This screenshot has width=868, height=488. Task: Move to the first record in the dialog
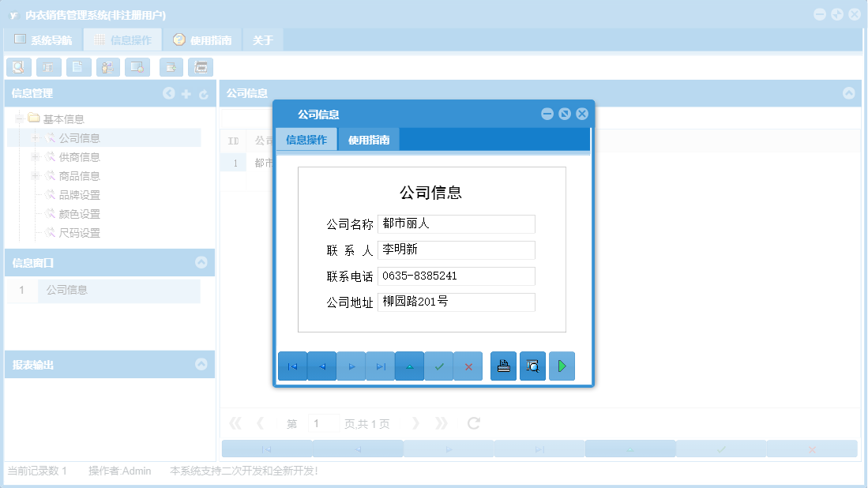292,366
